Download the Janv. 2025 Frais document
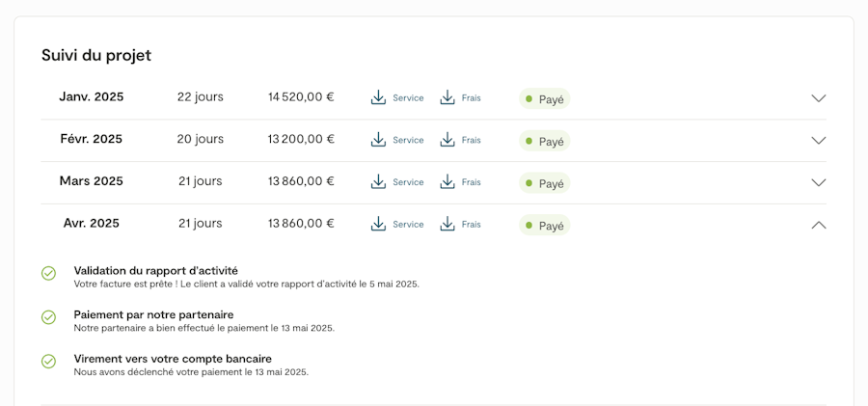 coord(460,97)
